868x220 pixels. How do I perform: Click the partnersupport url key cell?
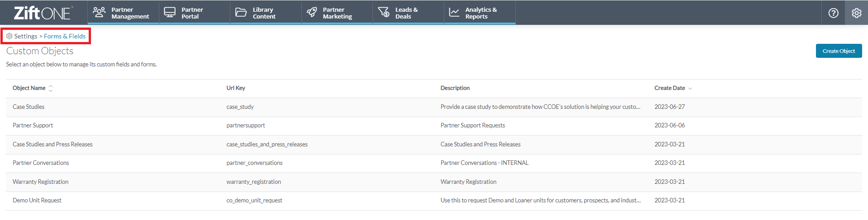coord(246,126)
